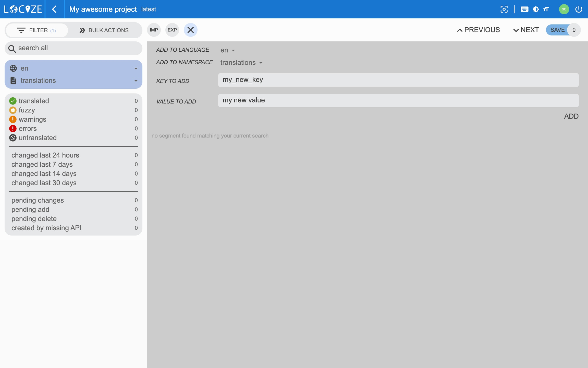Switch to Bulk Actions tab

[104, 30]
